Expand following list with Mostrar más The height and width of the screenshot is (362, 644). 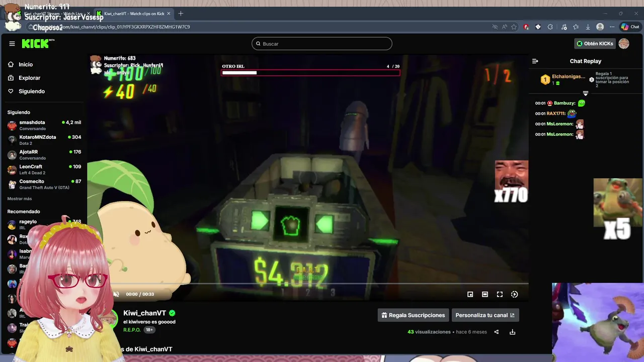(x=20, y=199)
